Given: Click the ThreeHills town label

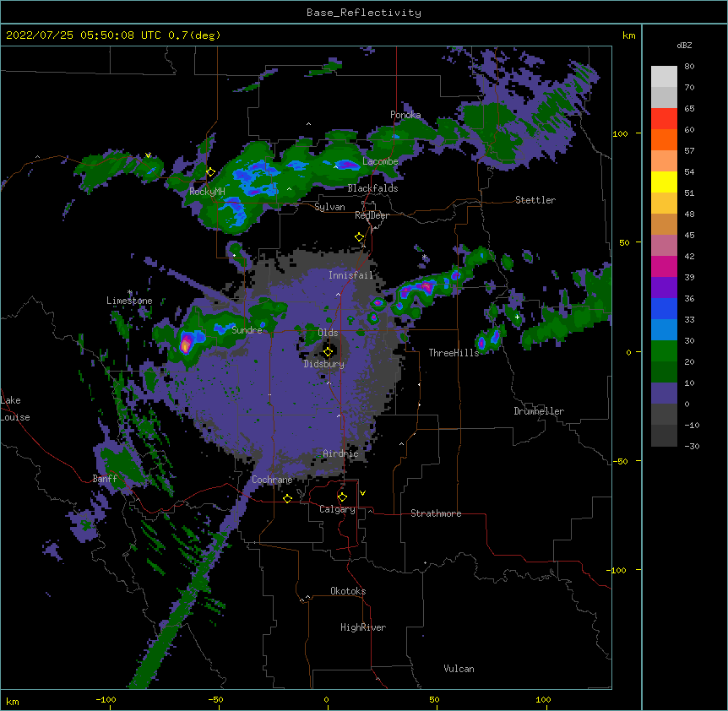Looking at the screenshot, I should click(454, 353).
